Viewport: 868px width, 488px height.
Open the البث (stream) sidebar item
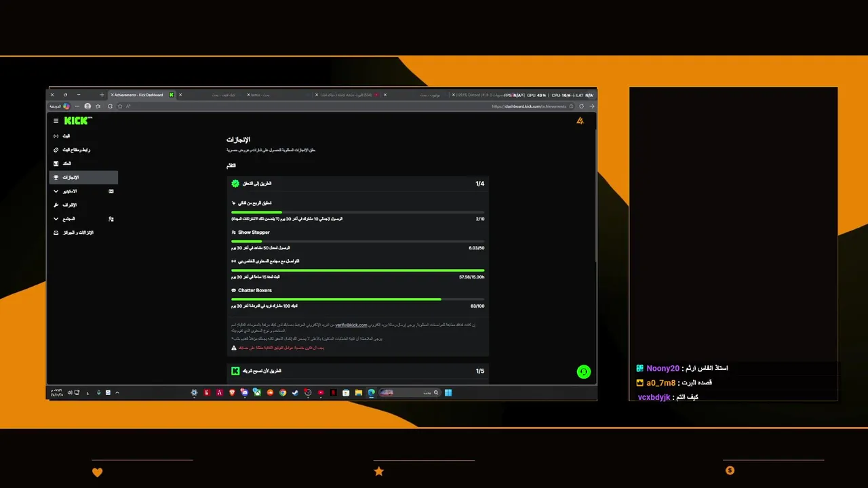click(83, 136)
